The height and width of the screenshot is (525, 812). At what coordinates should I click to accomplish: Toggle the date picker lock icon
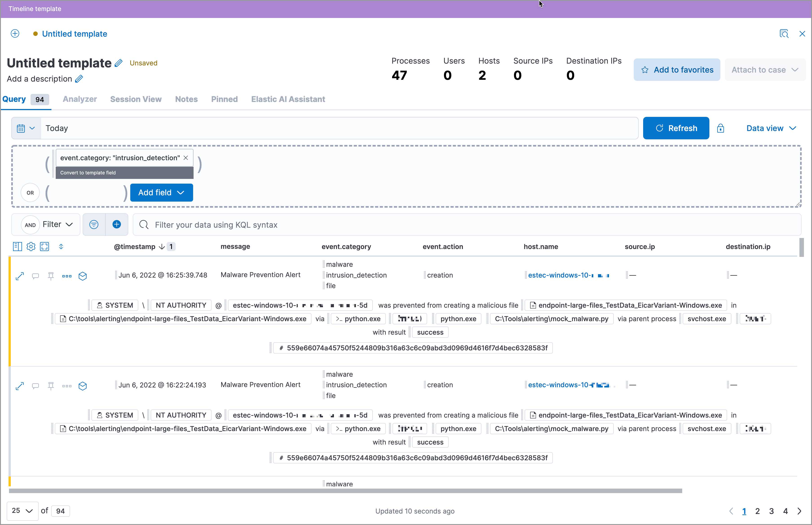point(721,128)
